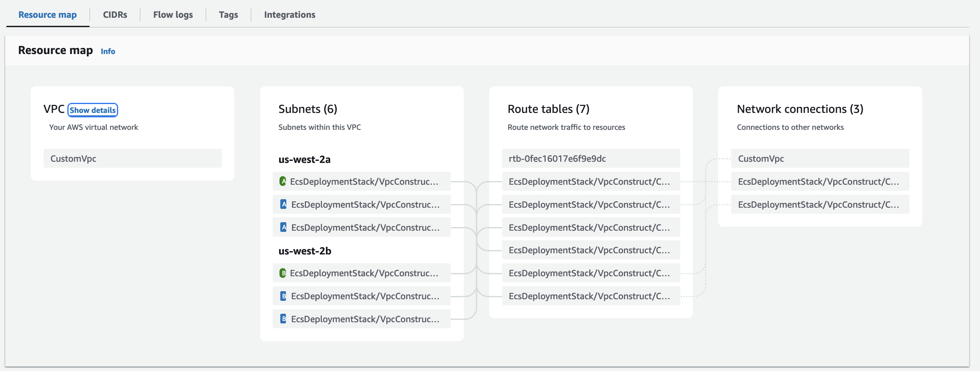The width and height of the screenshot is (980, 371).
Task: Open the Info link beside Resource map
Action: pyautogui.click(x=108, y=51)
